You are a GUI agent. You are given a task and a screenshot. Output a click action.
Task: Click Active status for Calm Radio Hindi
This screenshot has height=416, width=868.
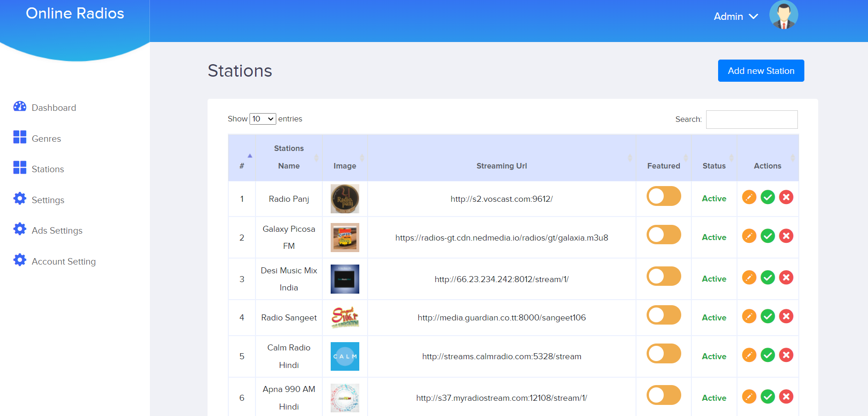[714, 356]
